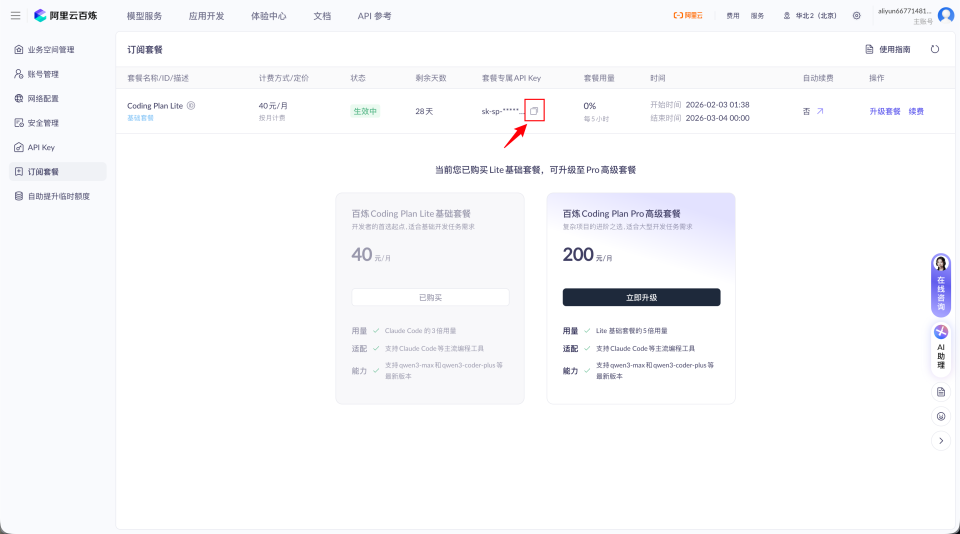Image resolution: width=960 pixels, height=534 pixels.
Task: Open 费用 in top bar
Action: coord(733,16)
